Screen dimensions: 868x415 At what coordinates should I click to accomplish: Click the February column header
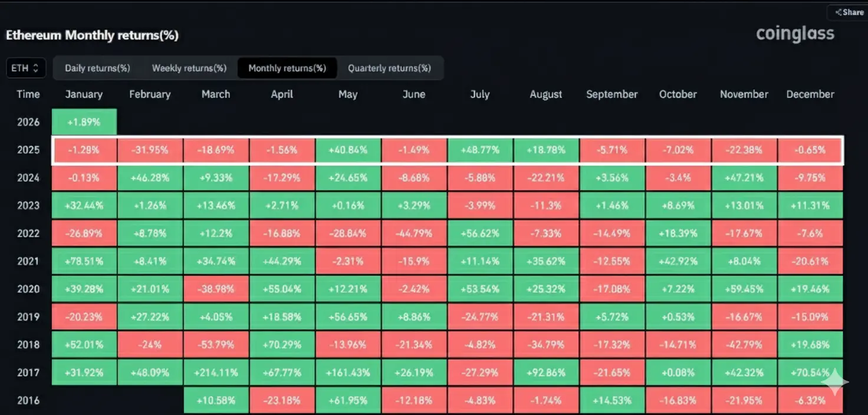150,94
